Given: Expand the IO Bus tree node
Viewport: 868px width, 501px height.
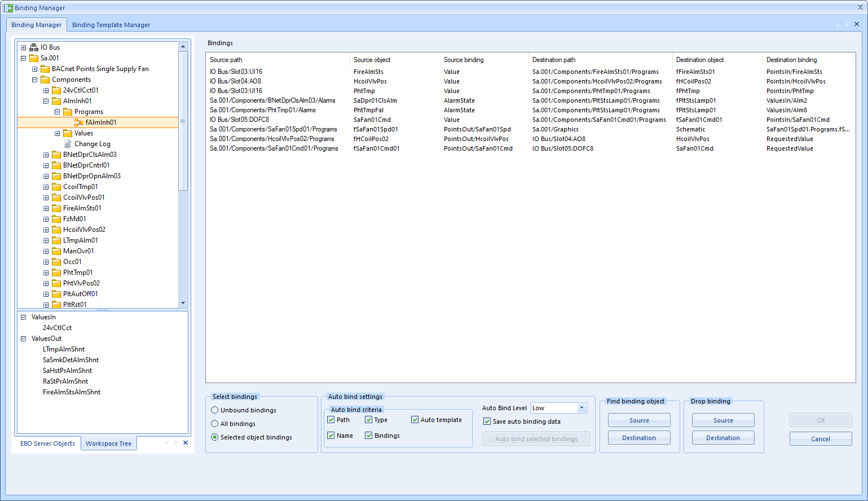Looking at the screenshot, I should point(24,47).
